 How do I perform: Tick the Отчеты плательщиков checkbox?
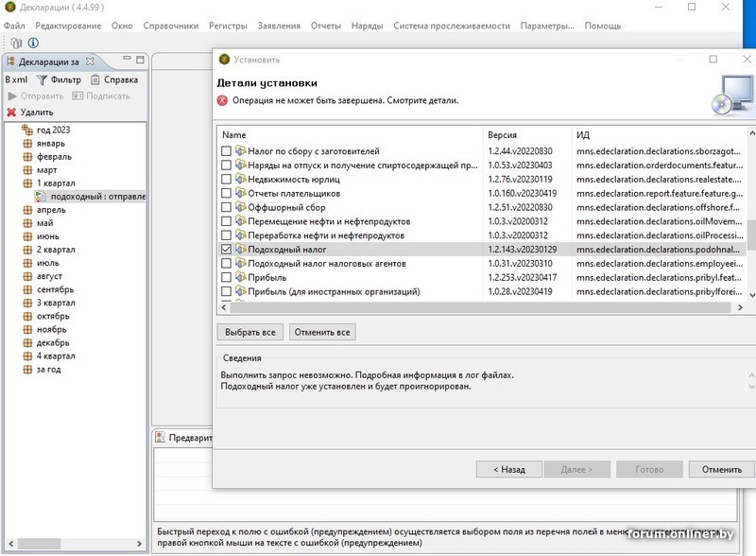[226, 193]
